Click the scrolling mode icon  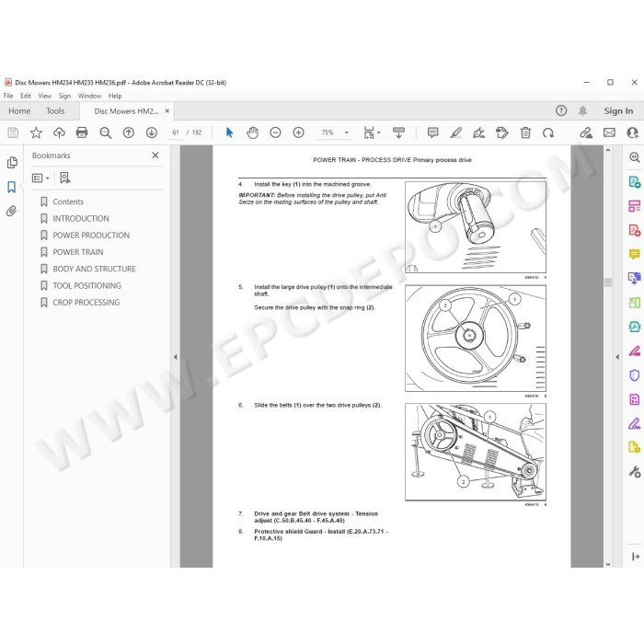tap(398, 132)
